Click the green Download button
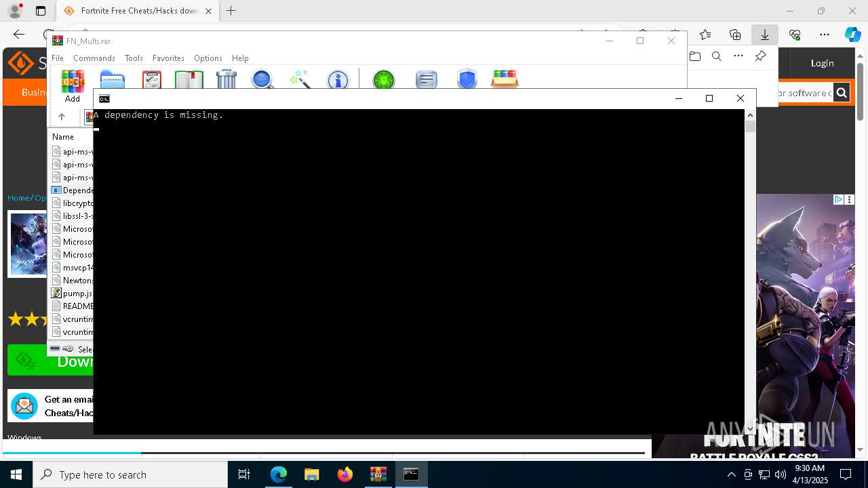The height and width of the screenshot is (488, 868). tap(51, 361)
